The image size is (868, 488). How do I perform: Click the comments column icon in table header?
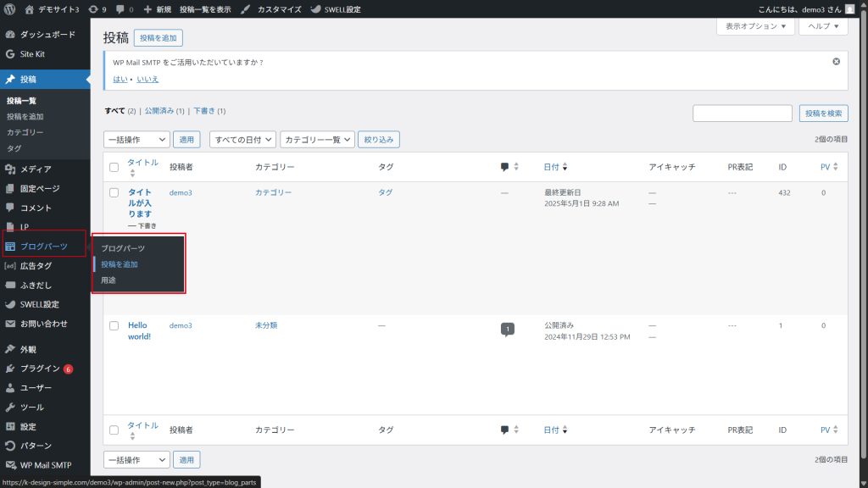click(505, 167)
